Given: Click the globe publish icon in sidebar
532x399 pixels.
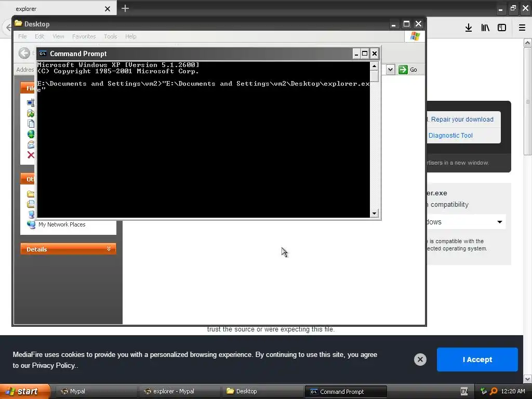Looking at the screenshot, I should 31,134.
